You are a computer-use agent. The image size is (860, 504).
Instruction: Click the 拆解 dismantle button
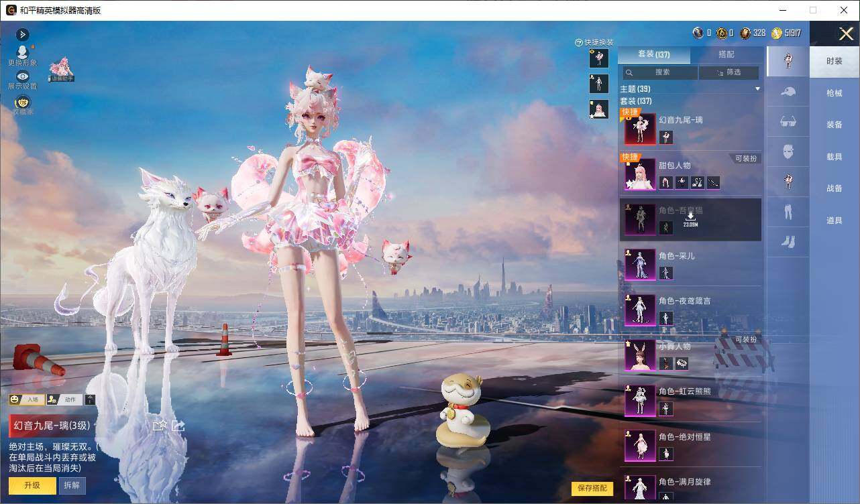[72, 485]
